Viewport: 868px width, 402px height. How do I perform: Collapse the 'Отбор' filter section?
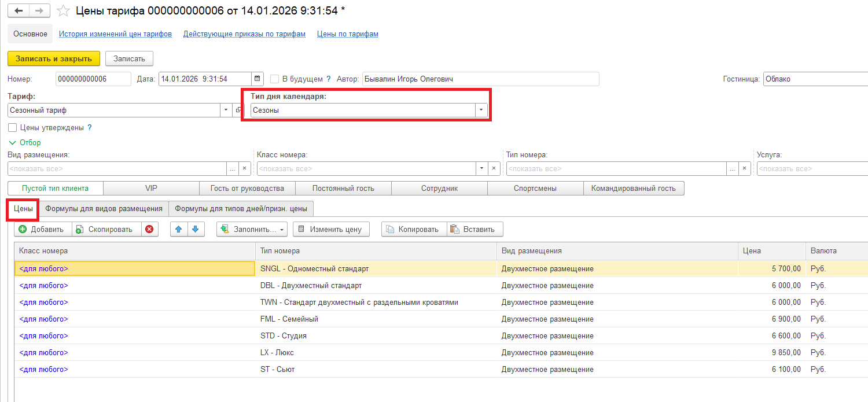tap(25, 142)
